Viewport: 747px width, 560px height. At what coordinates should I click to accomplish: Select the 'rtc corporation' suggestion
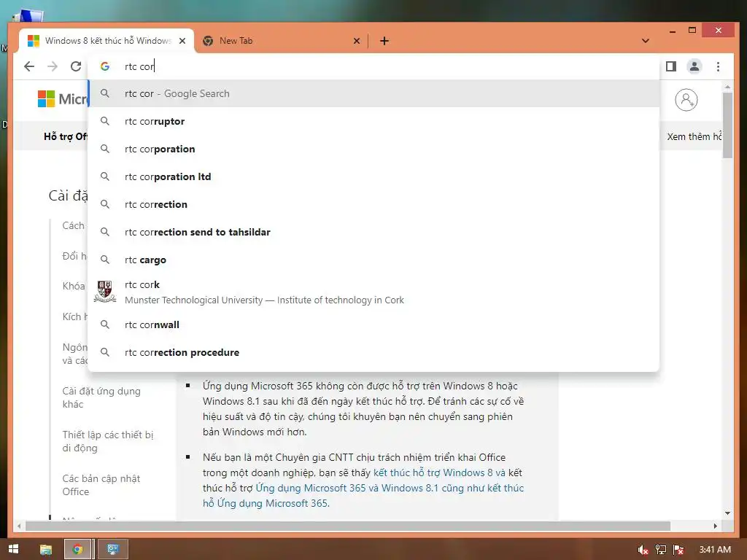[374, 149]
